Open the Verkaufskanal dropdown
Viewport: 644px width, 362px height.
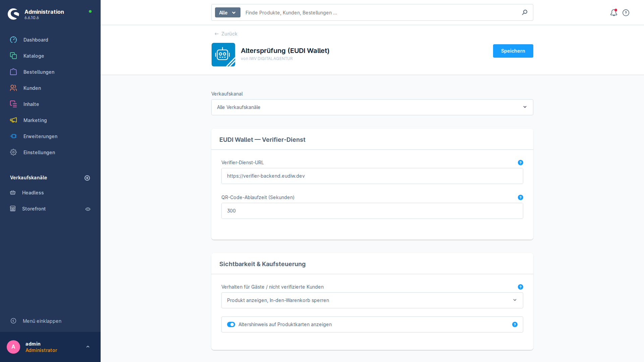point(372,107)
